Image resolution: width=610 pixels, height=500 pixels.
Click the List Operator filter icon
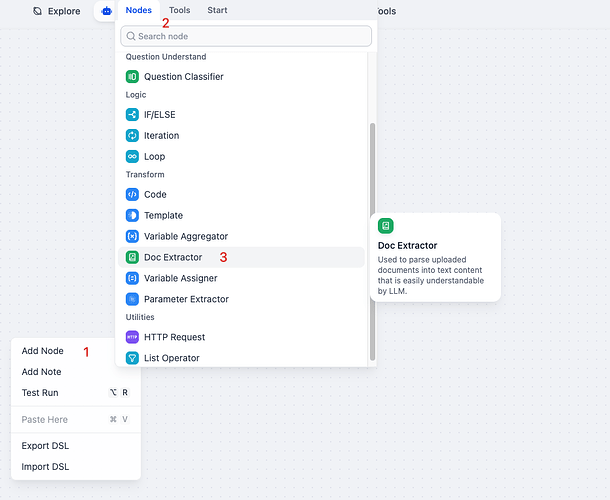point(132,358)
